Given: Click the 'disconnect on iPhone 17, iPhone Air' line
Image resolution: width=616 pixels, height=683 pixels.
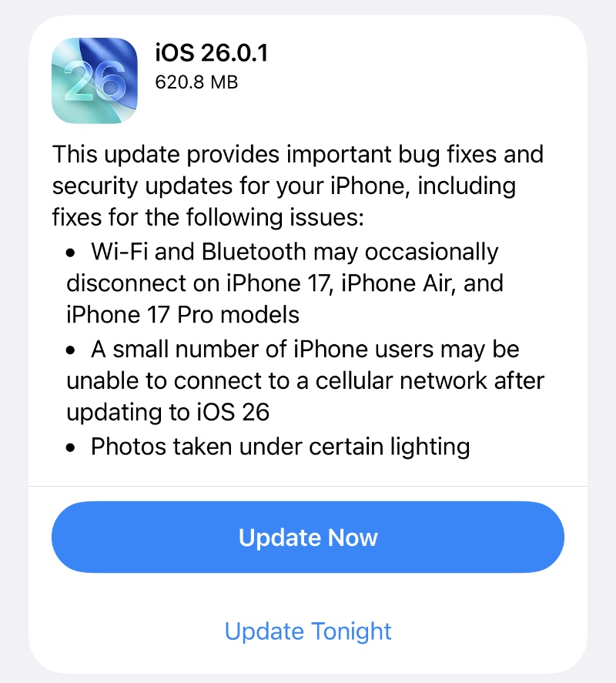Looking at the screenshot, I should 285,283.
